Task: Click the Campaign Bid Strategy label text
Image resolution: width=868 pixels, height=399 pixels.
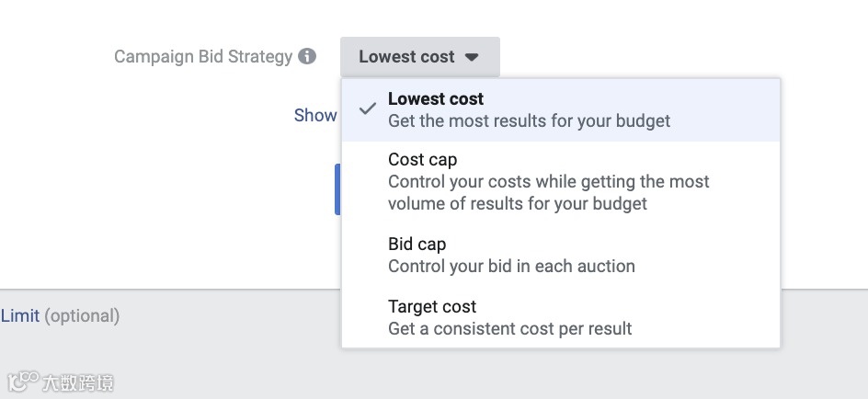Action: (202, 57)
